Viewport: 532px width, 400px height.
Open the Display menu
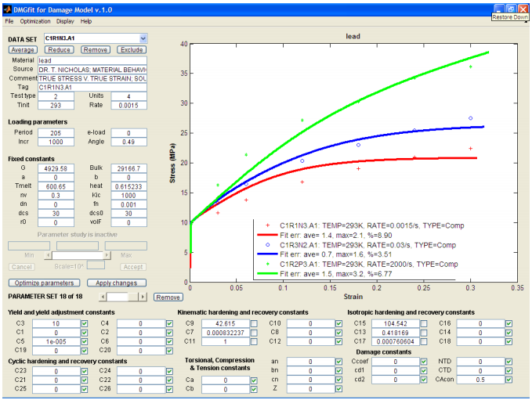tap(65, 21)
